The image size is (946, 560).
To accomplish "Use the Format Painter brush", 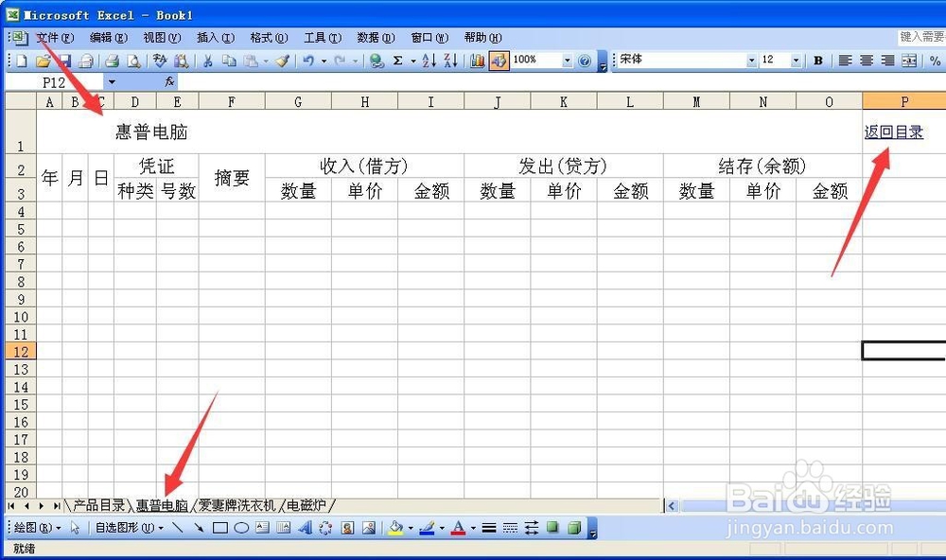I will pyautogui.click(x=282, y=61).
